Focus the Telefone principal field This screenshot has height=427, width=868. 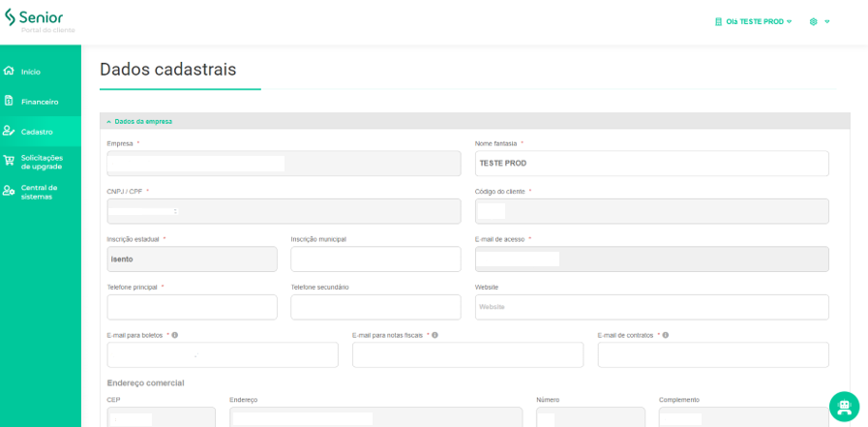(x=192, y=307)
